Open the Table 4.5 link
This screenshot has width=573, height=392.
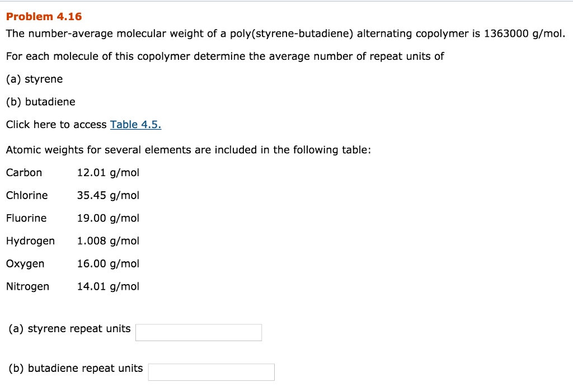(135, 124)
